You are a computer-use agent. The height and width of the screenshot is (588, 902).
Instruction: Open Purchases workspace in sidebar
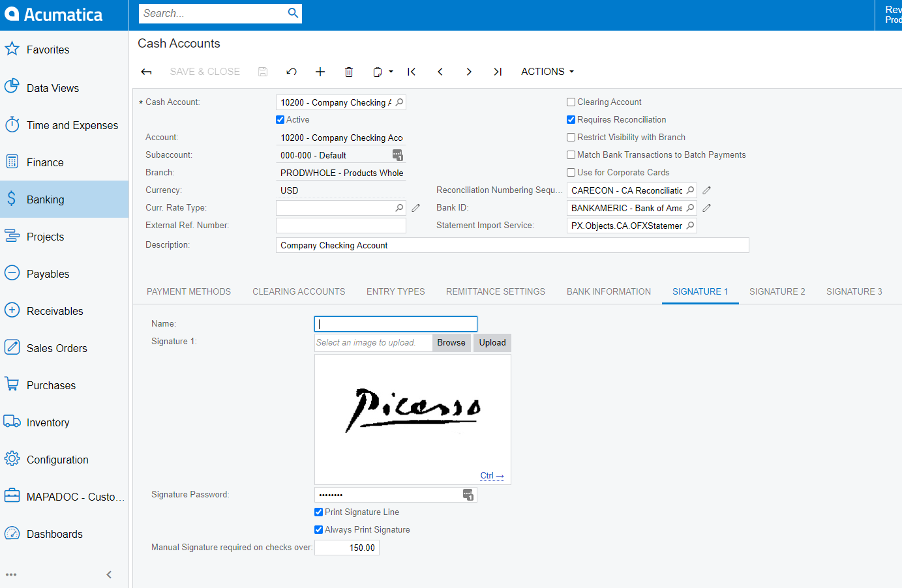[64, 385]
